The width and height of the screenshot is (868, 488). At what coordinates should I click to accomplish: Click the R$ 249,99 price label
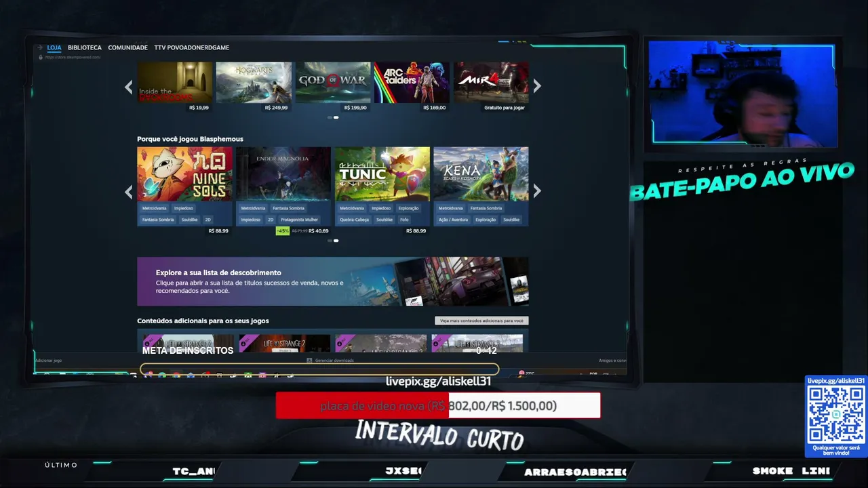click(x=276, y=108)
